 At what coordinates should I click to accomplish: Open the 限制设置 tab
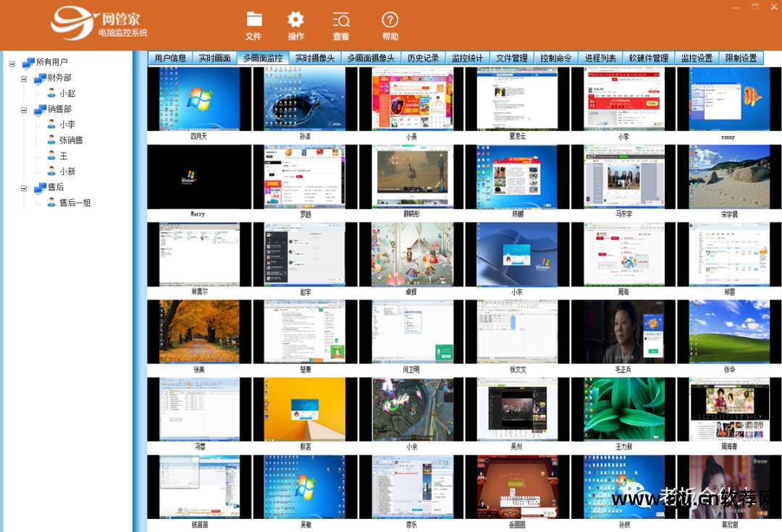coord(741,58)
